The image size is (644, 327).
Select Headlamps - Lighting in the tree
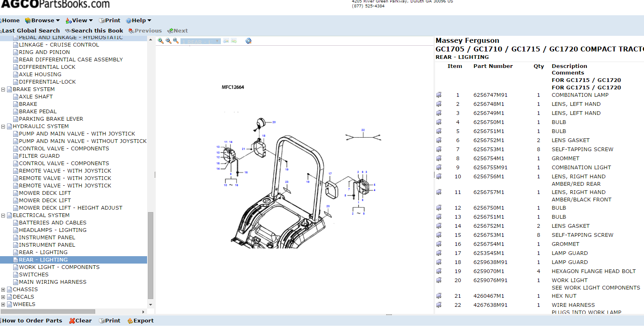[52, 230]
